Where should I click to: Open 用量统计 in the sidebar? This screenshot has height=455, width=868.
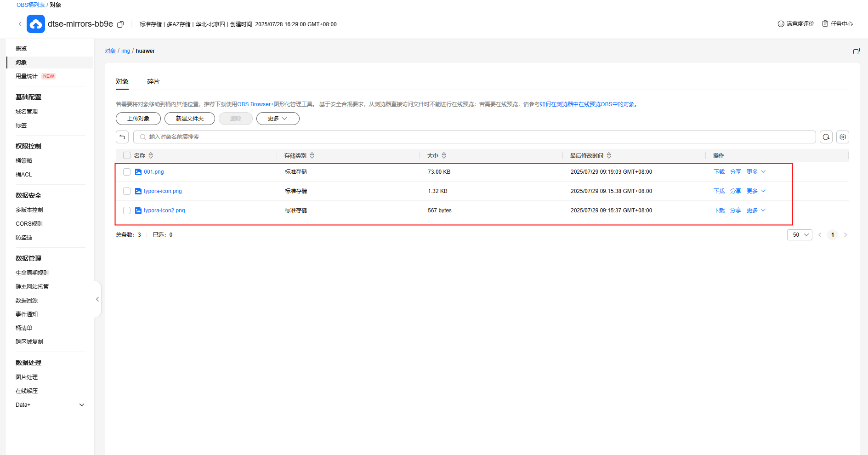coord(27,76)
